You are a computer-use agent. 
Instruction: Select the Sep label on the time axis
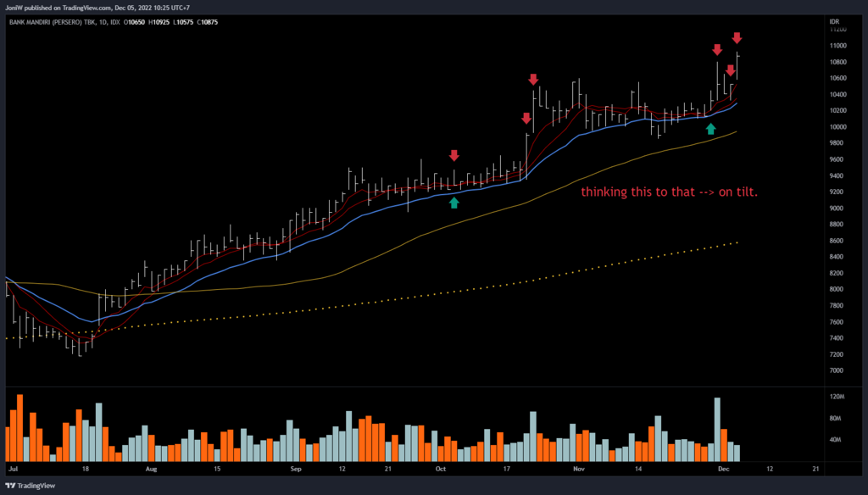pyautogui.click(x=296, y=468)
